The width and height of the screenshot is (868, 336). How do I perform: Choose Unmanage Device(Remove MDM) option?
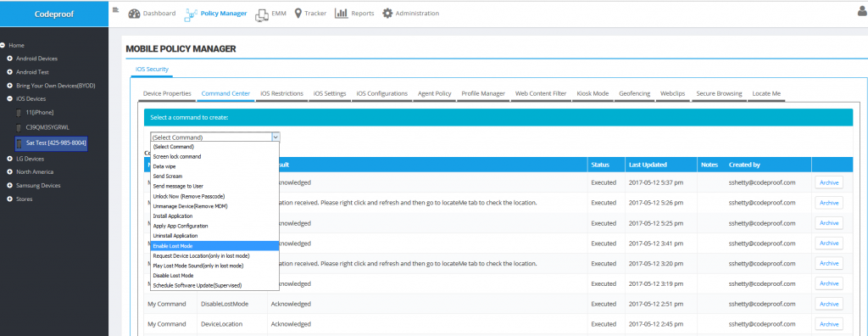pos(214,206)
